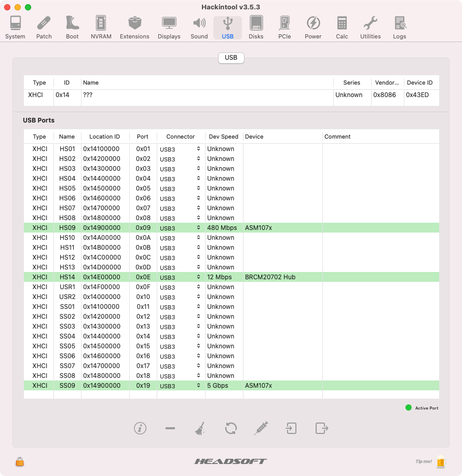Click the SS04 port name

click(x=67, y=336)
